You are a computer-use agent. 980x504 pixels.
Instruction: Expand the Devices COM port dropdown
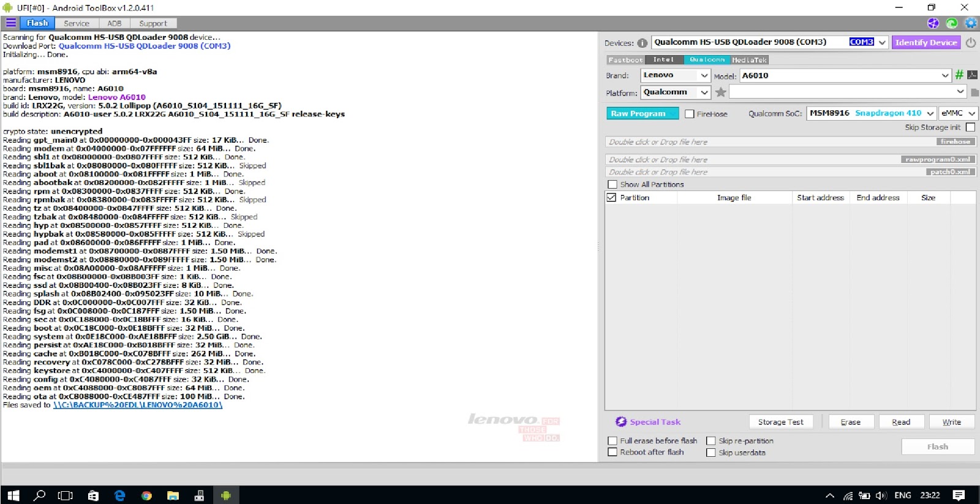coord(882,42)
